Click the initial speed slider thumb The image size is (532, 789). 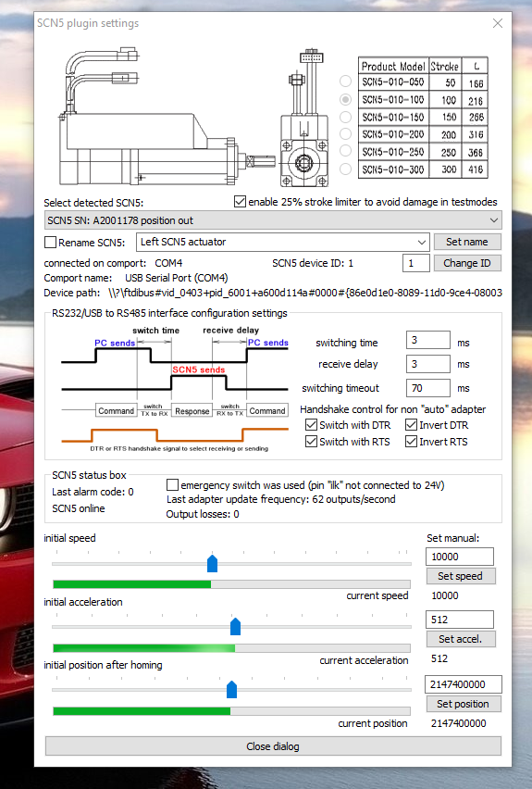pyautogui.click(x=212, y=563)
